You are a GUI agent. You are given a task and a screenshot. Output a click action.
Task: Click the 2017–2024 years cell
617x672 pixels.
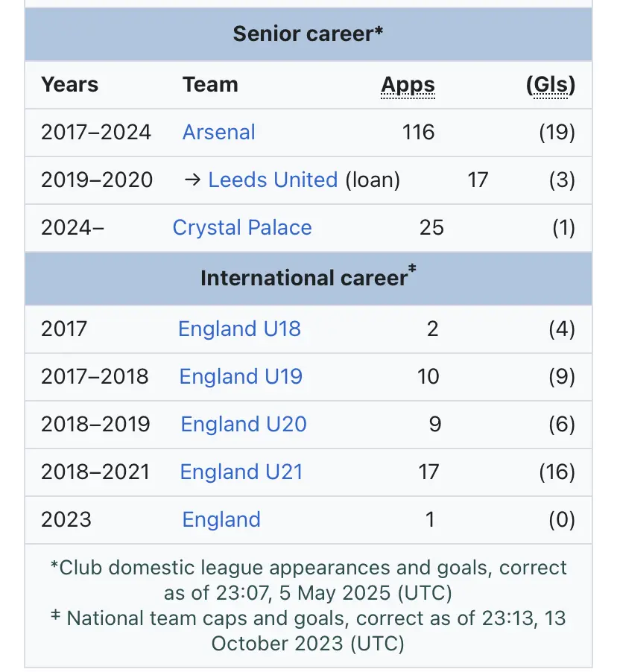[95, 132]
